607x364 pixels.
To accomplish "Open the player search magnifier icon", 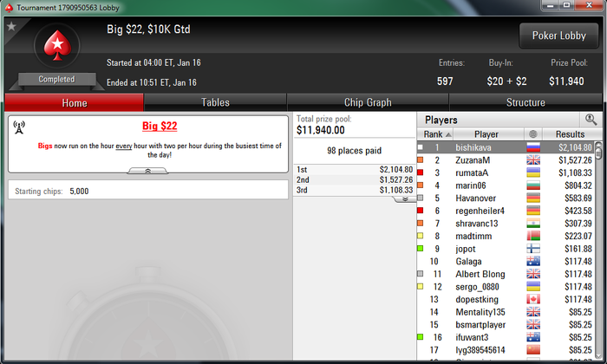I will coord(591,120).
